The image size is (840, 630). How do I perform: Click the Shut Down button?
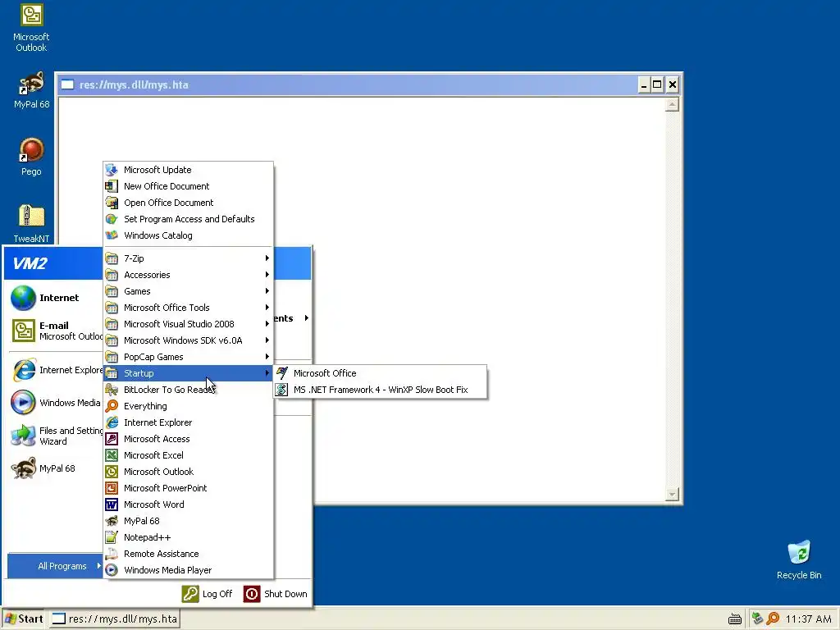276,594
